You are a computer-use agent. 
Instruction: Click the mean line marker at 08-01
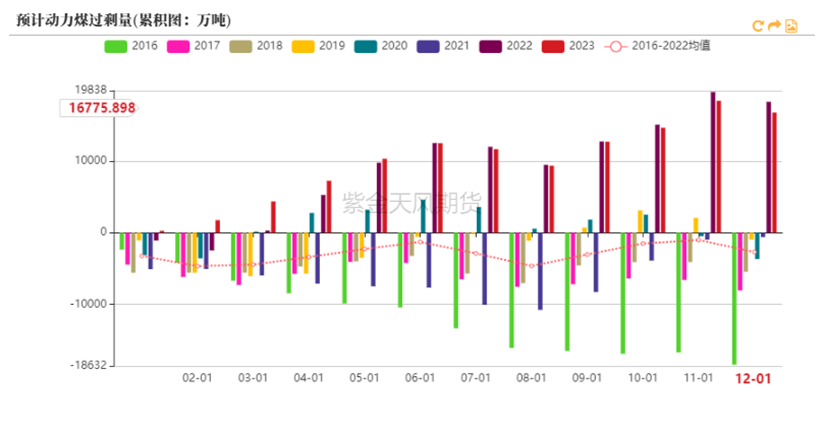tap(531, 266)
